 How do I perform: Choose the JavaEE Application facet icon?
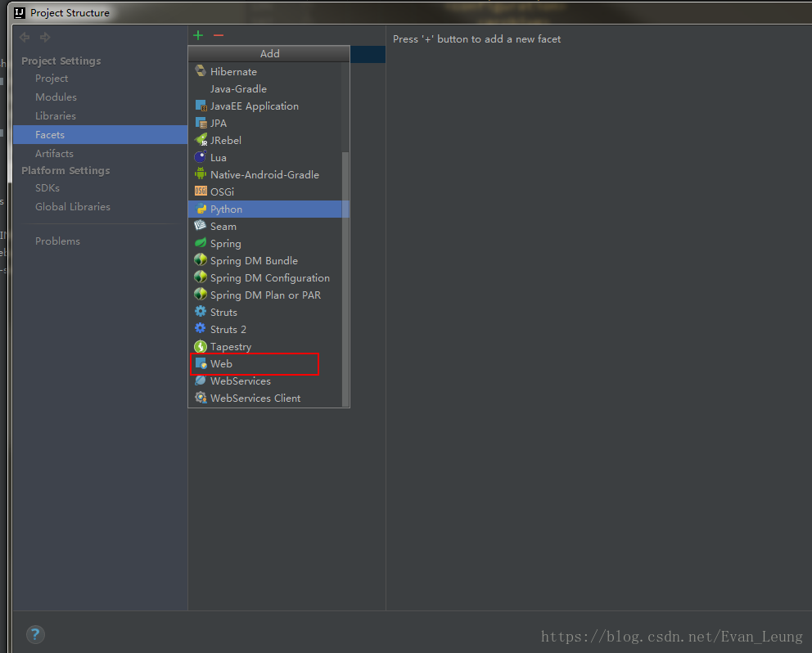pos(201,106)
